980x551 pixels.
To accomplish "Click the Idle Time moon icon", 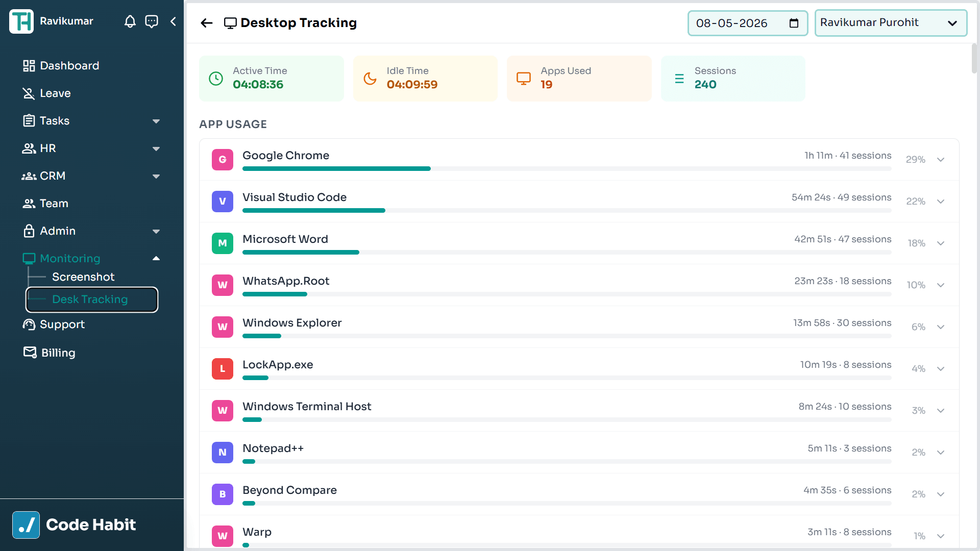I will click(x=370, y=79).
